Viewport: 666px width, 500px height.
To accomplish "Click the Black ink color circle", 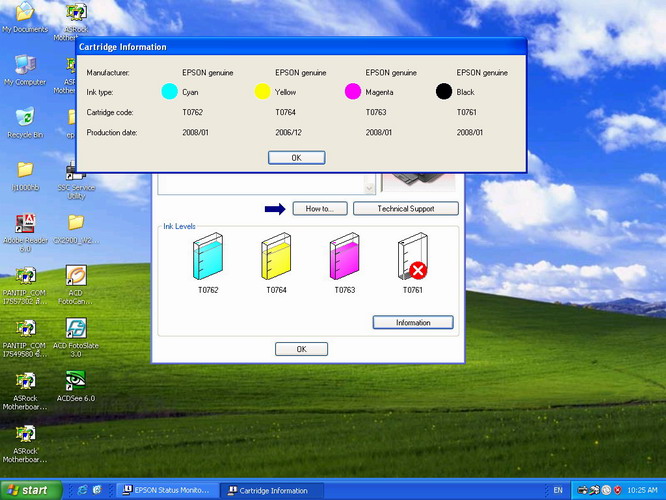I will point(444,91).
